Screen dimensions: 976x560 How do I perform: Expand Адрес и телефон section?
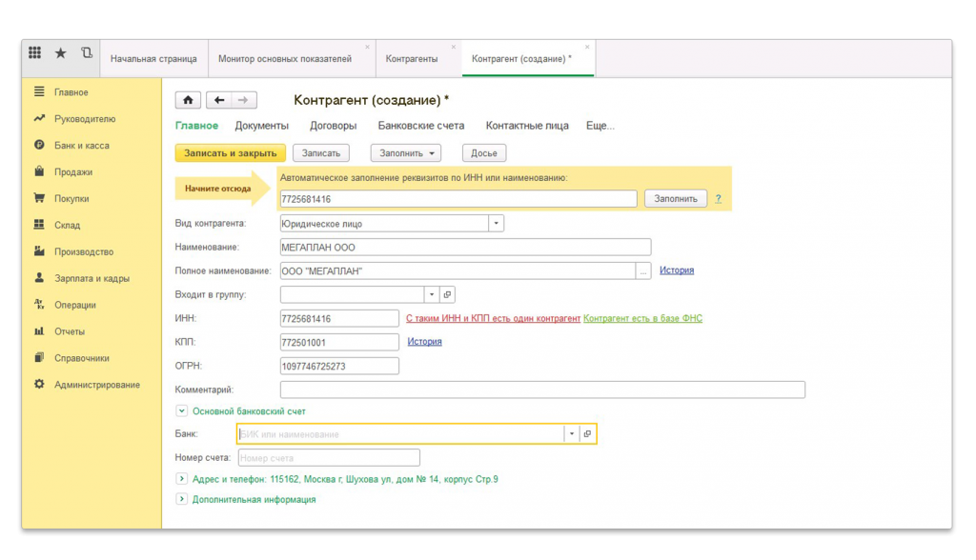[181, 478]
